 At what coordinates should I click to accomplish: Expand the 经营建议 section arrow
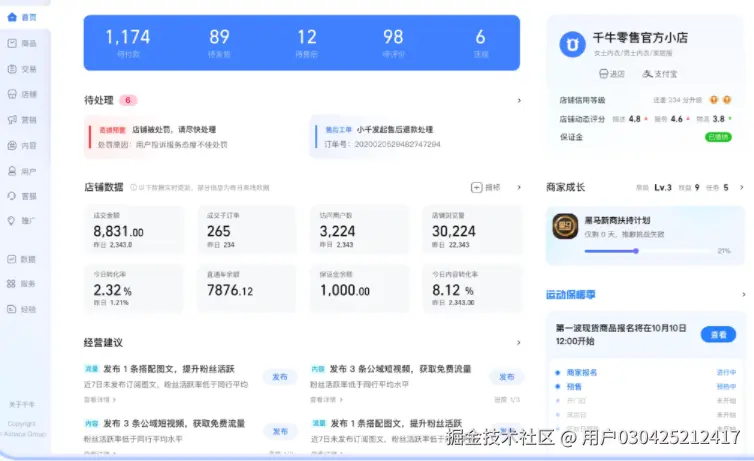pyautogui.click(x=519, y=343)
